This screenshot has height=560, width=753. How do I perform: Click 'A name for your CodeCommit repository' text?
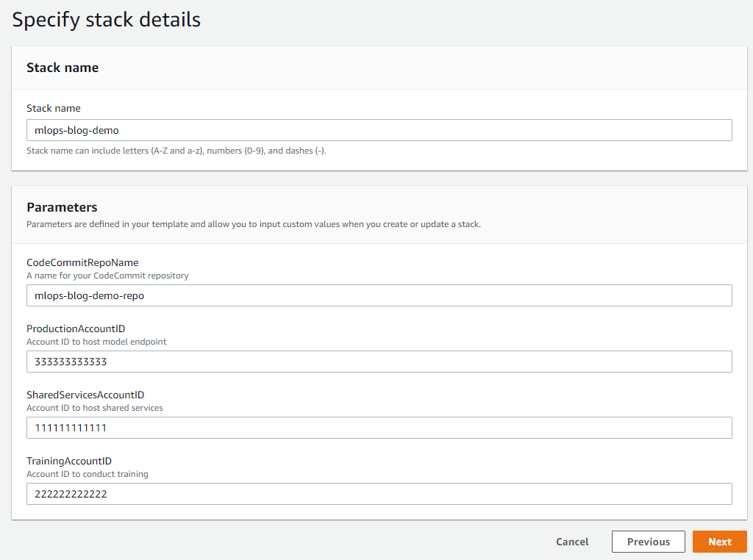107,276
